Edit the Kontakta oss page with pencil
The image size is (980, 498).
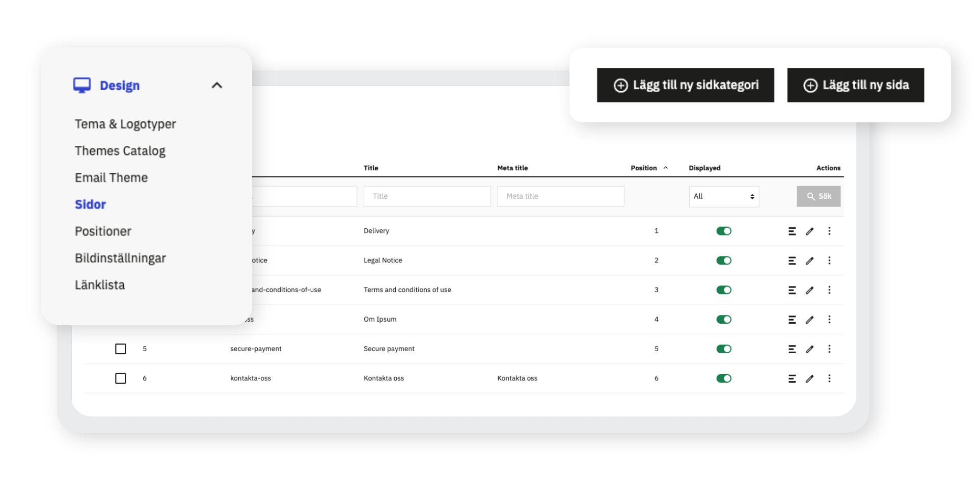[x=809, y=379]
